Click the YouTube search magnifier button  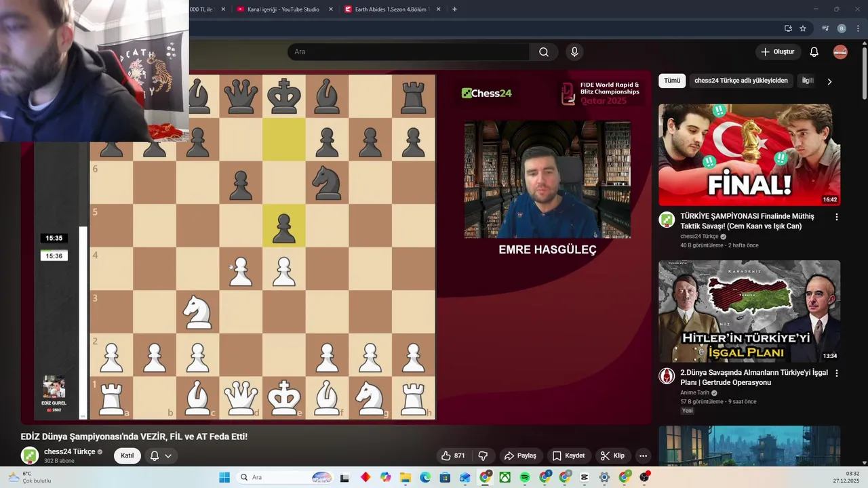pos(544,52)
